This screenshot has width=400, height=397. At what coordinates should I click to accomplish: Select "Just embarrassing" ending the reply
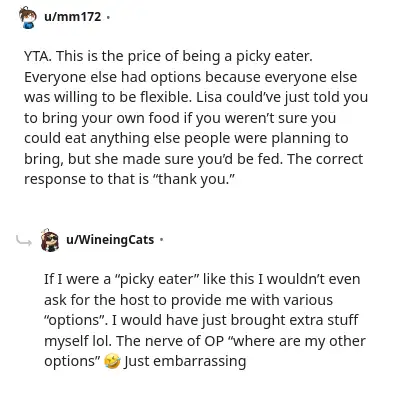(x=185, y=361)
